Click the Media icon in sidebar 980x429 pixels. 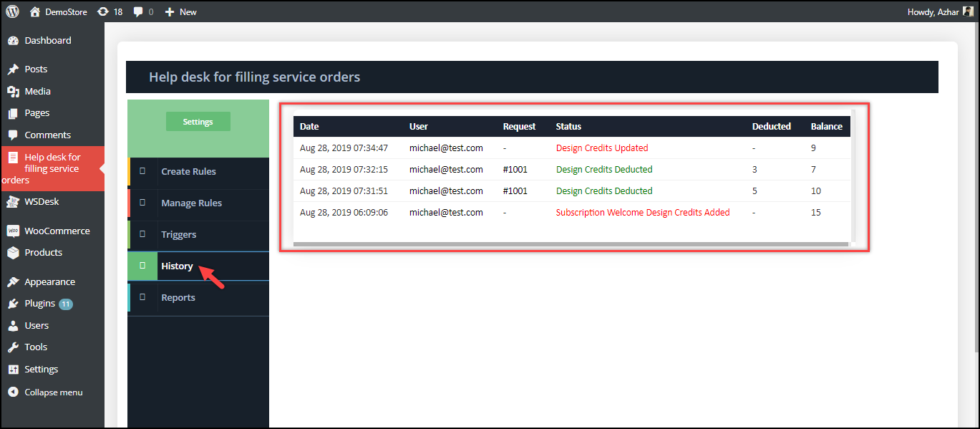[13, 92]
